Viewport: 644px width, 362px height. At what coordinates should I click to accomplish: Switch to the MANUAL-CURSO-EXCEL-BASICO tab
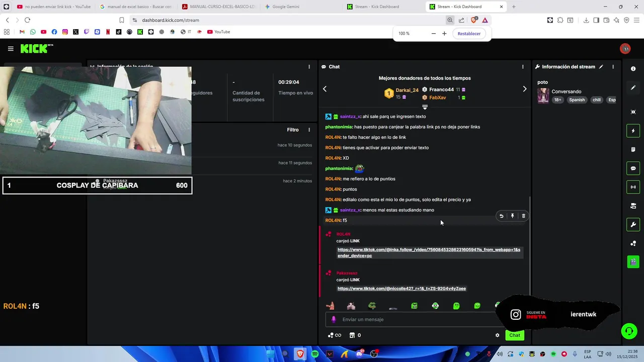click(x=219, y=7)
